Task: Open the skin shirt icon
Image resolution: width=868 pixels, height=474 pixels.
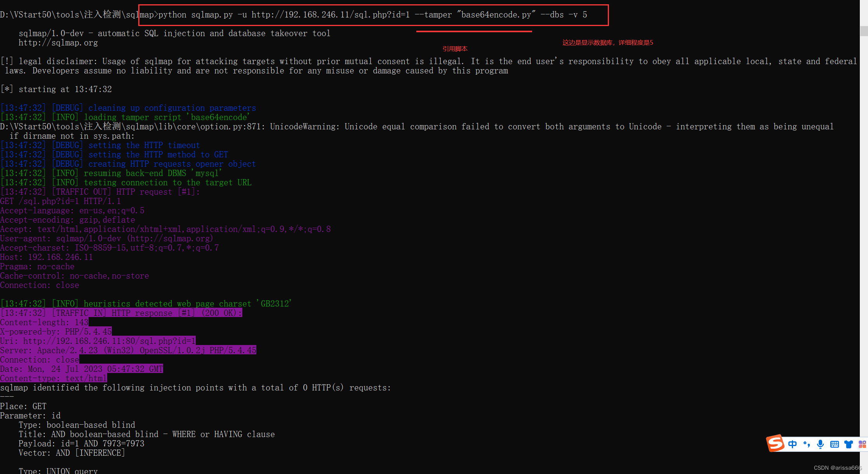Action: [849, 444]
